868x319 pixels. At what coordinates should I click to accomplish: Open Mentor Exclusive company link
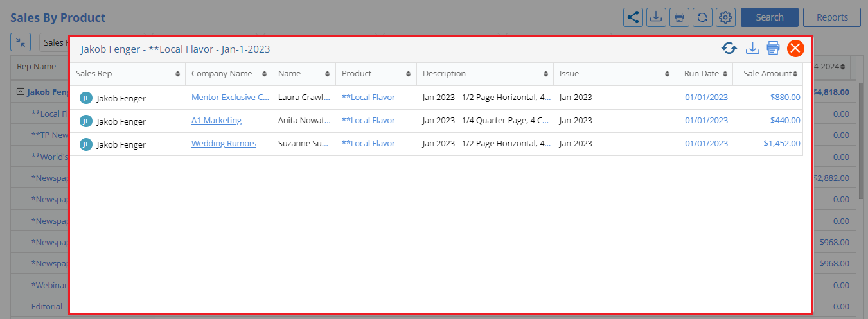[x=230, y=98]
